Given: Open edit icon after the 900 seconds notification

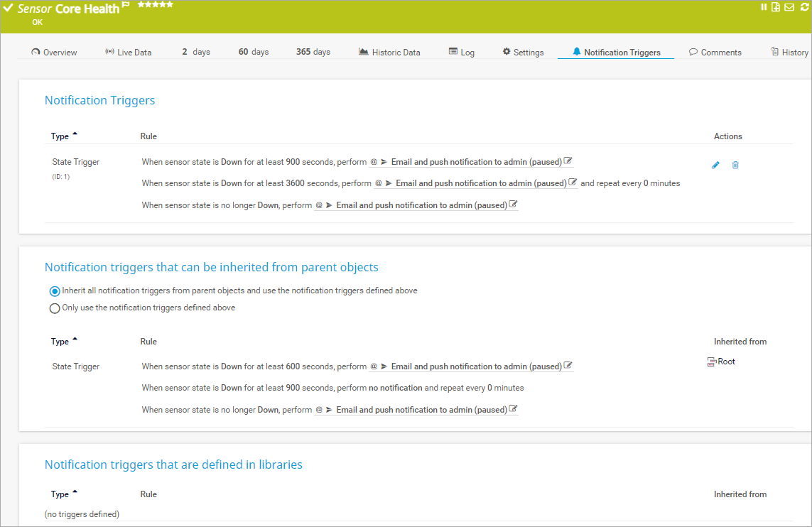Looking at the screenshot, I should pos(568,161).
